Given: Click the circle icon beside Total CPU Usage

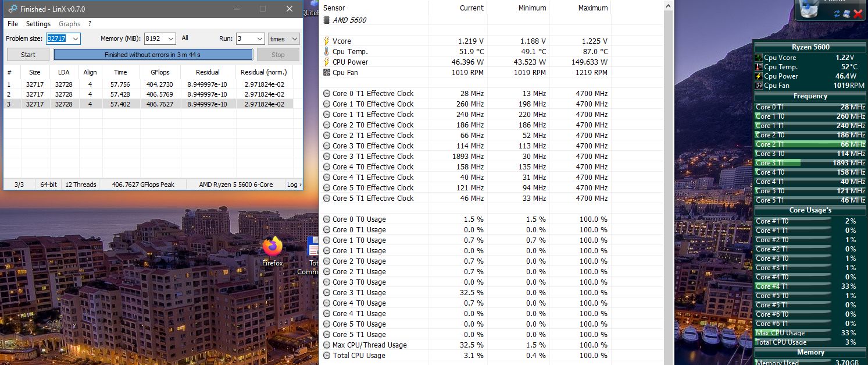Looking at the screenshot, I should pyautogui.click(x=327, y=356).
